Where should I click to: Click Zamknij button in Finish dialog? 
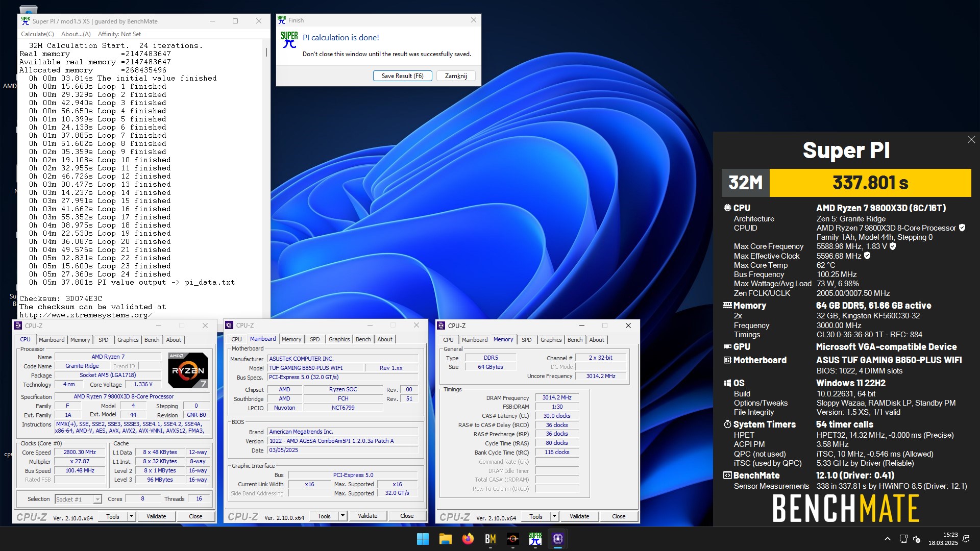[x=456, y=76]
